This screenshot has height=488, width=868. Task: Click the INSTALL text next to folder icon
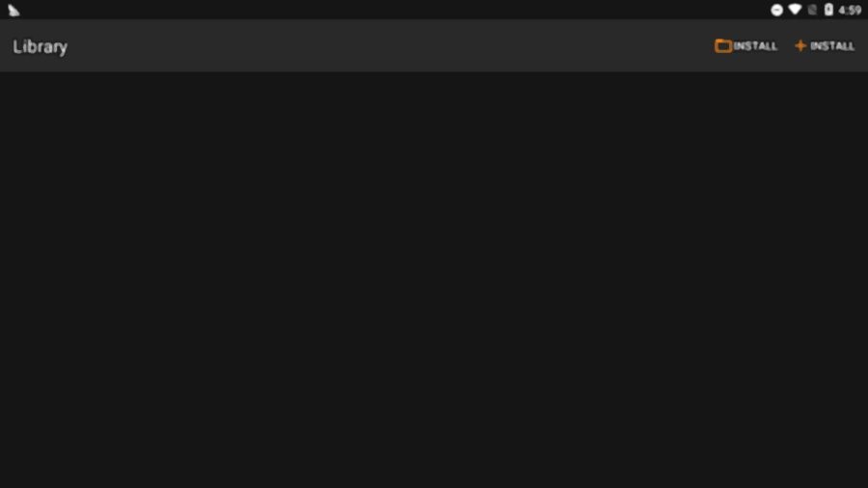pyautogui.click(x=755, y=46)
